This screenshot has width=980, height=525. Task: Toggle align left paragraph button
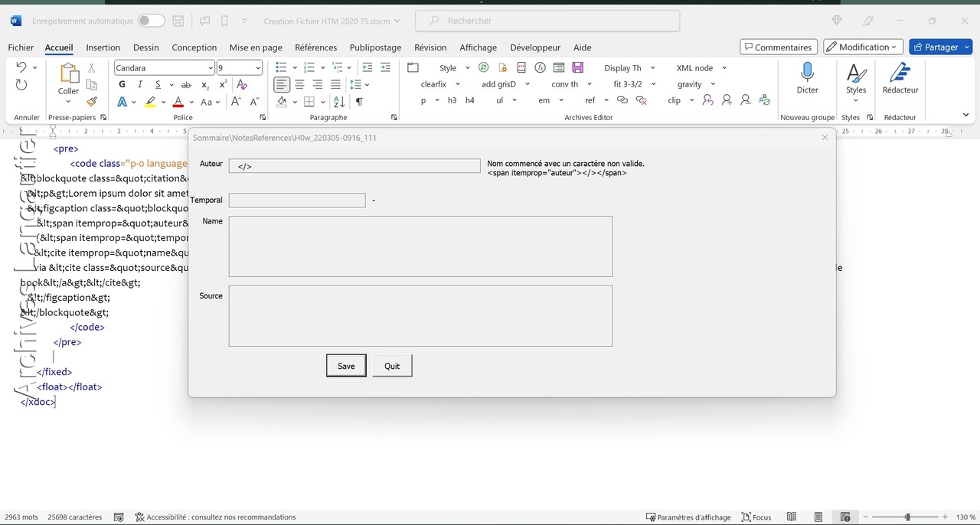(x=282, y=85)
